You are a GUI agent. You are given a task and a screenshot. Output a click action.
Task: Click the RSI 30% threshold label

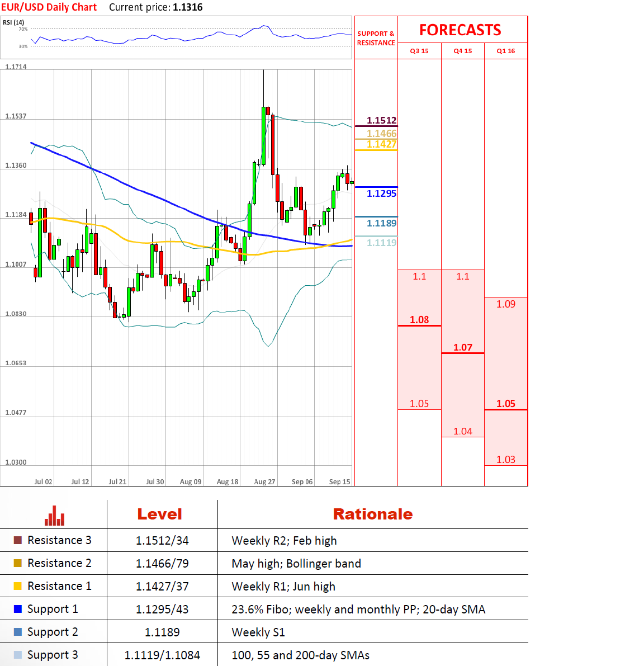click(23, 46)
